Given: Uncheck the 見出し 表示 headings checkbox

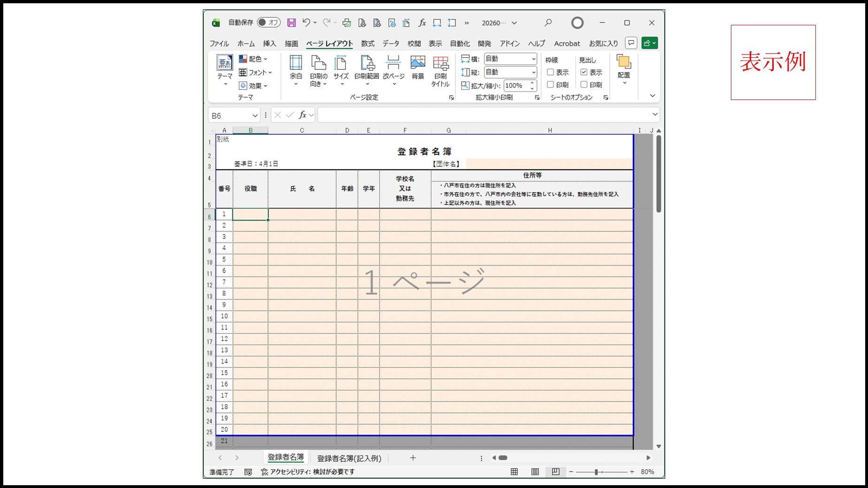Looking at the screenshot, I should [584, 72].
